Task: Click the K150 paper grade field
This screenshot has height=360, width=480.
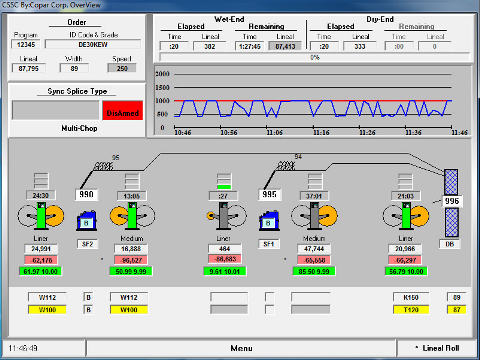Action: pyautogui.click(x=411, y=297)
